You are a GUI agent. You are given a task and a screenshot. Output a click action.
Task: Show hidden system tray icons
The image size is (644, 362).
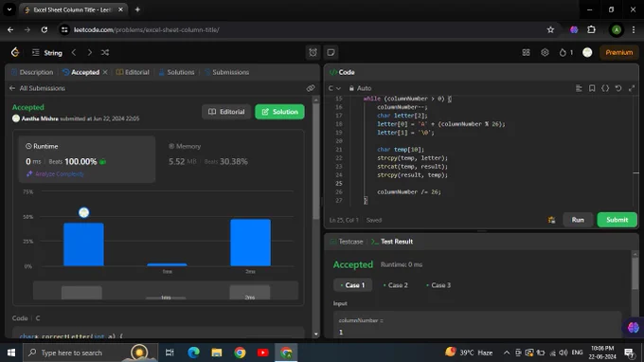tap(507, 353)
